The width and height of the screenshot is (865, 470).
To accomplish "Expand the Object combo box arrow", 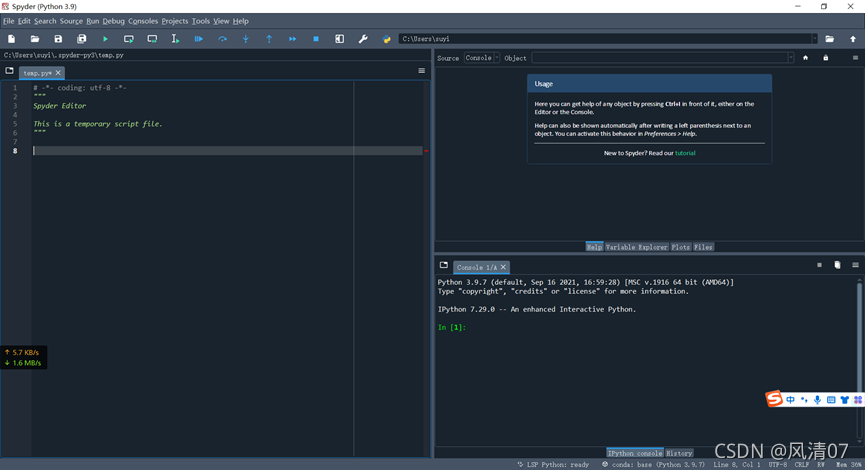I will coord(791,58).
